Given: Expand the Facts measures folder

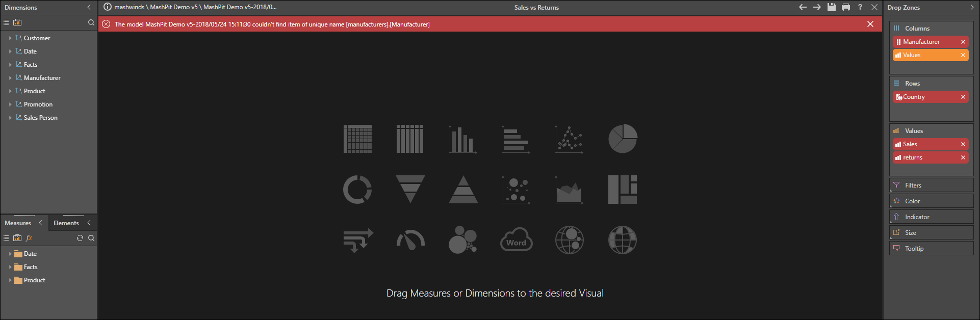Looking at the screenshot, I should pyautogui.click(x=10, y=267).
